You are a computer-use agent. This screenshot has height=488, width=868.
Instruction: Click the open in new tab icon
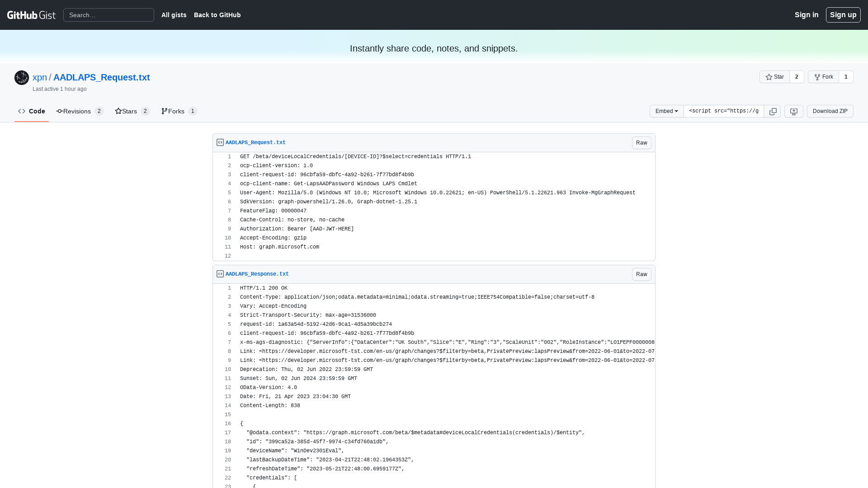pyautogui.click(x=794, y=112)
